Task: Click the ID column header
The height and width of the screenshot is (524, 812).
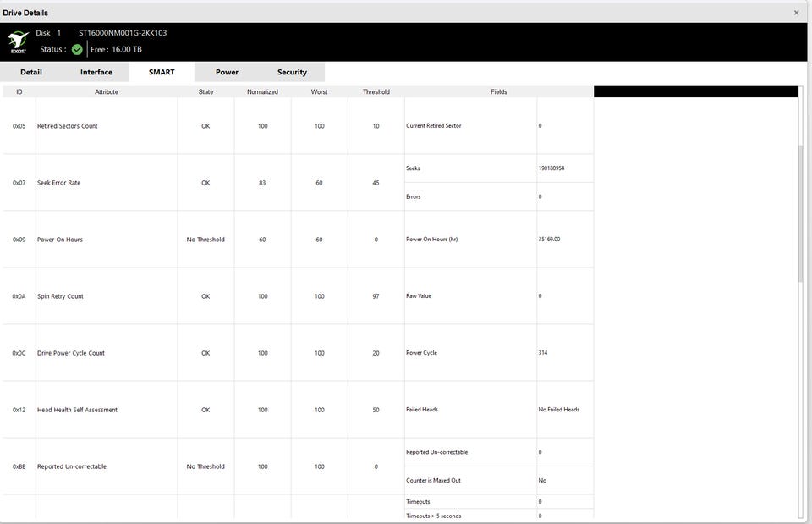Action: pyautogui.click(x=19, y=91)
